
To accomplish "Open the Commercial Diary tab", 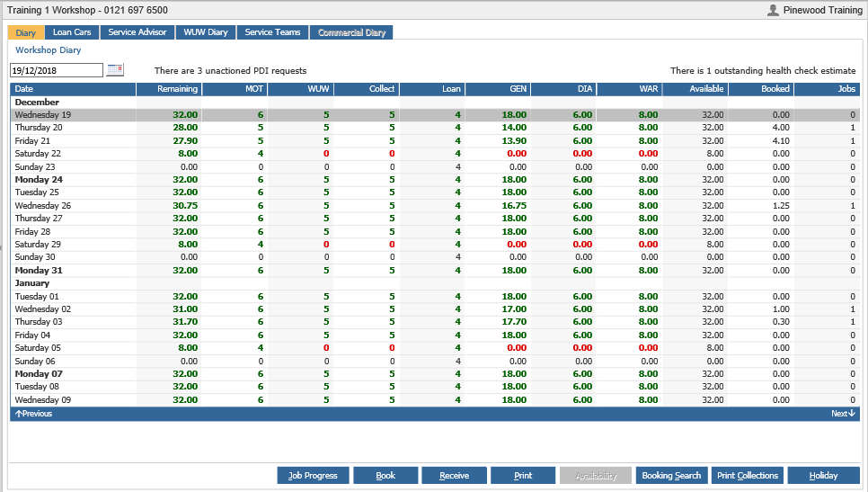I will click(x=351, y=32).
